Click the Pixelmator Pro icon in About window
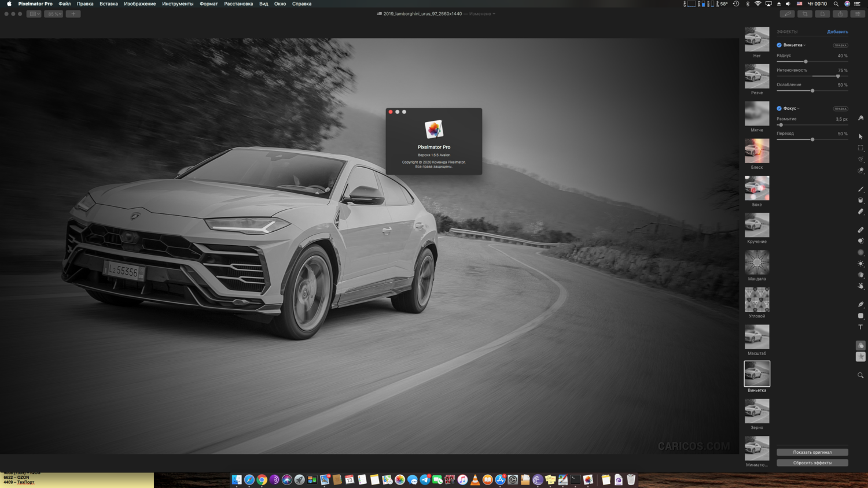The width and height of the screenshot is (868, 488). point(434,130)
